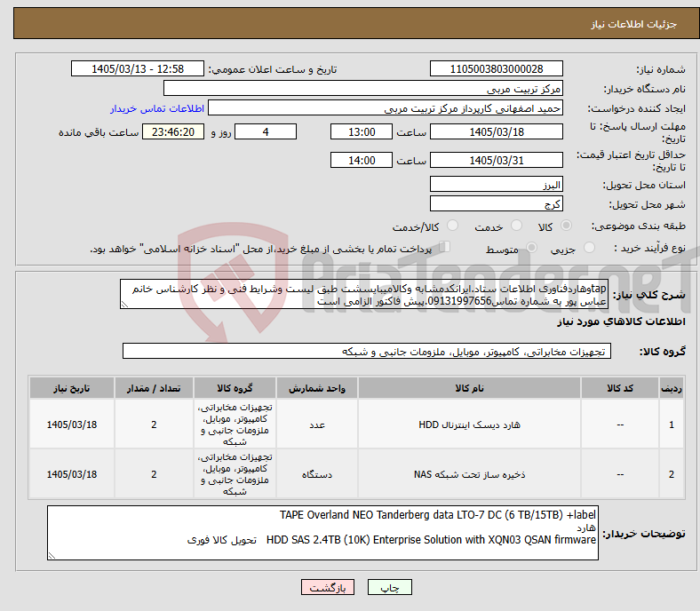Click the بازگشت (back) button
The width and height of the screenshot is (700, 611).
(x=328, y=587)
